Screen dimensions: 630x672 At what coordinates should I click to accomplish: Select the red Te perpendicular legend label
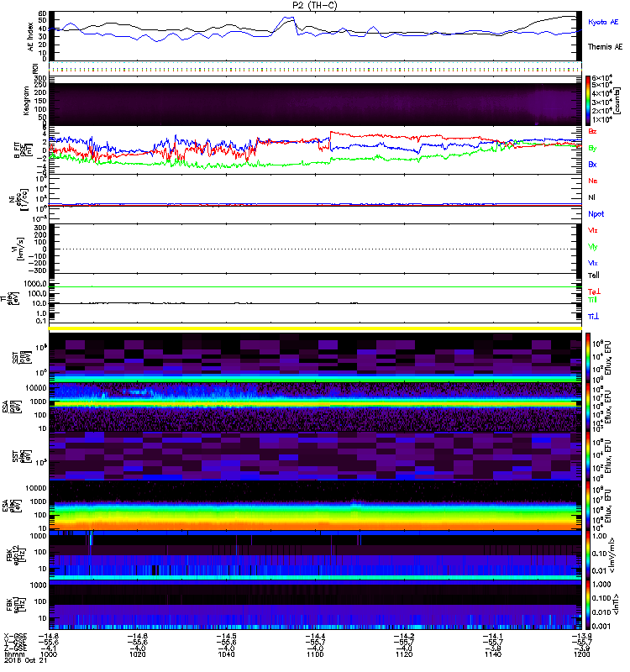(x=594, y=291)
